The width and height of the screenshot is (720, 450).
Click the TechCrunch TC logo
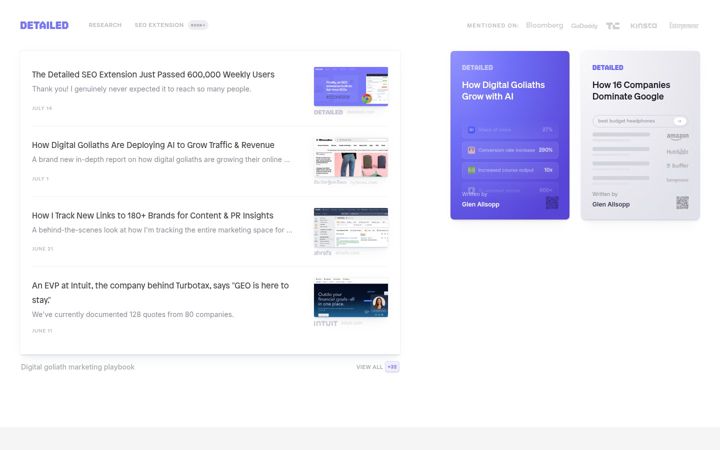tap(613, 26)
